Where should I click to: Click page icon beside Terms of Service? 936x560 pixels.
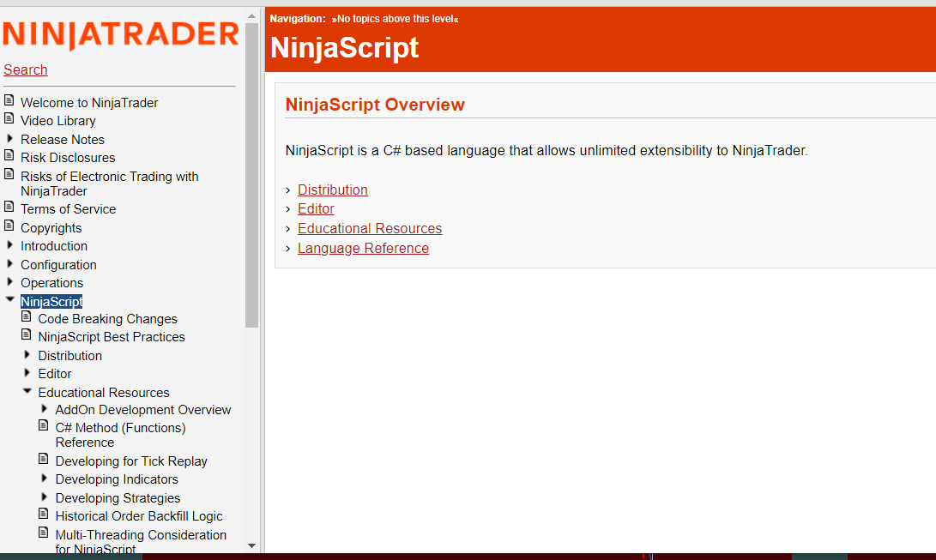click(x=9, y=207)
